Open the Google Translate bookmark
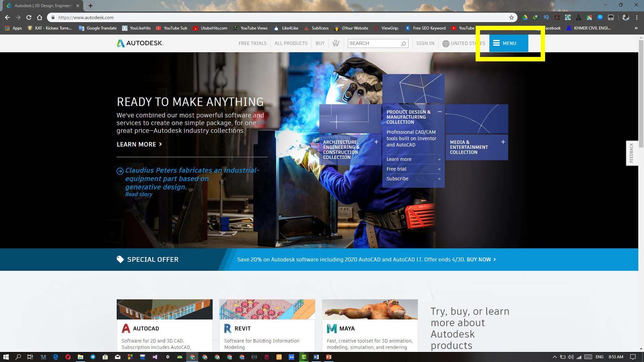Image resolution: width=644 pixels, height=362 pixels. (98, 28)
